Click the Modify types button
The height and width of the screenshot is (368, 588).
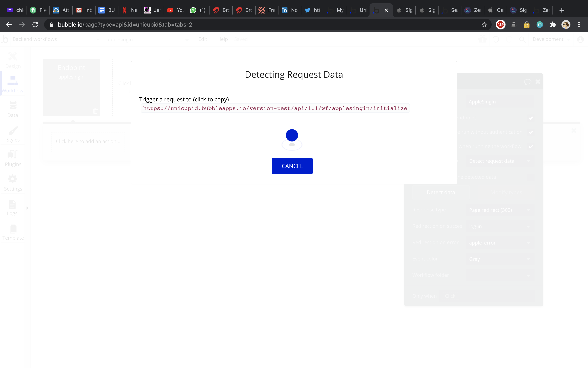pos(506,193)
